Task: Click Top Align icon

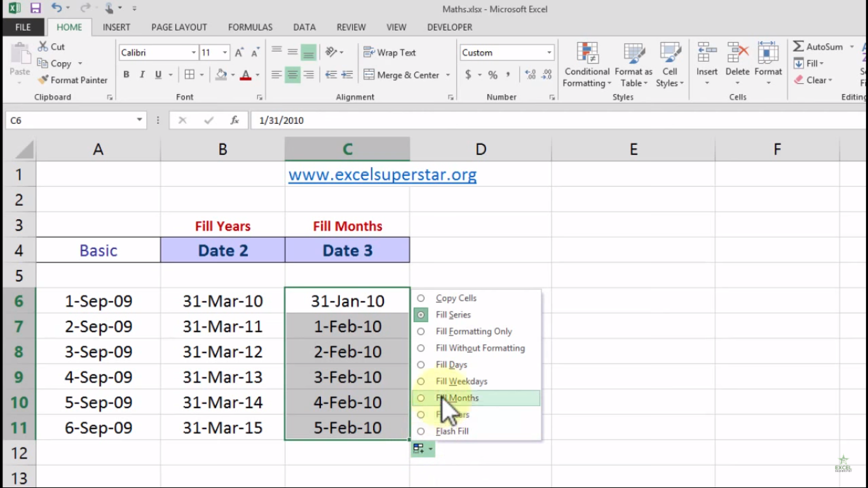Action: pyautogui.click(x=276, y=52)
